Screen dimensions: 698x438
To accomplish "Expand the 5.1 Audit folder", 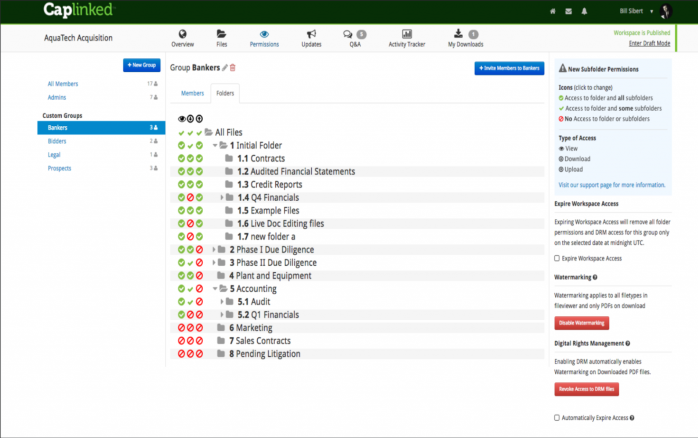I will tap(222, 302).
